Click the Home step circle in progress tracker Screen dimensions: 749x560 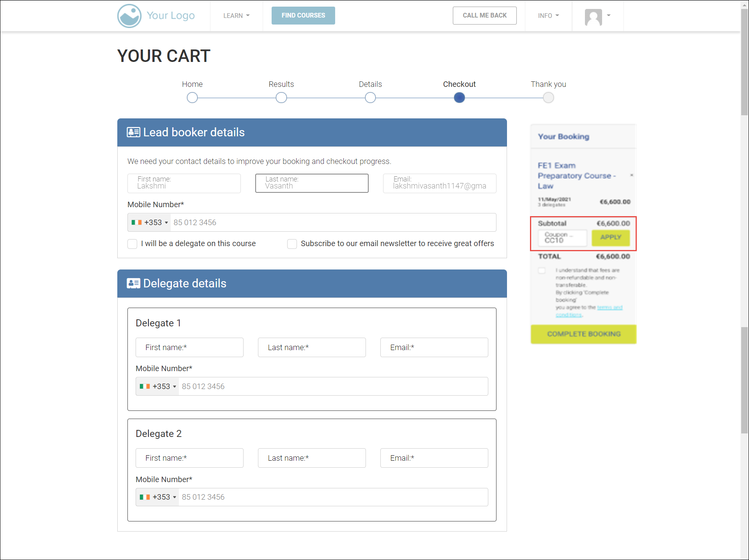click(x=192, y=98)
